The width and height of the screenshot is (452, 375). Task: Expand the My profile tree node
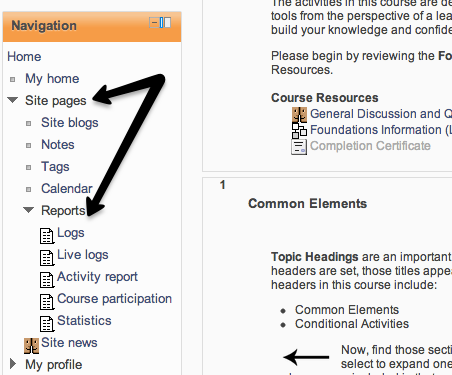click(13, 364)
